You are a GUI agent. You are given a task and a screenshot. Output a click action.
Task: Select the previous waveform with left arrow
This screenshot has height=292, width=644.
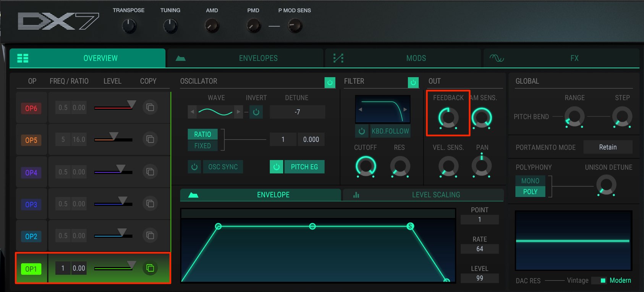click(x=192, y=112)
